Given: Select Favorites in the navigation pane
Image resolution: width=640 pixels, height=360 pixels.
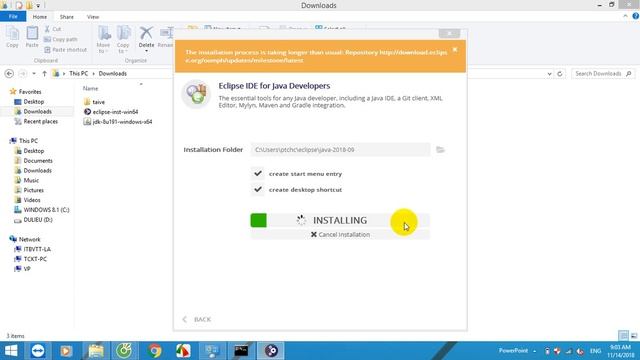Looking at the screenshot, I should (x=30, y=92).
